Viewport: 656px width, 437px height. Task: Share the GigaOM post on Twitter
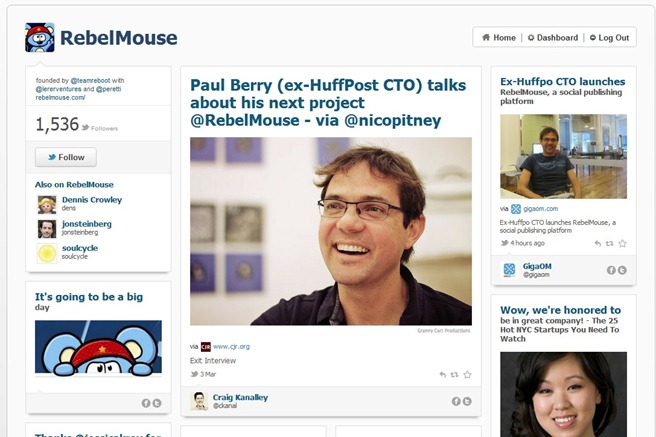click(622, 270)
